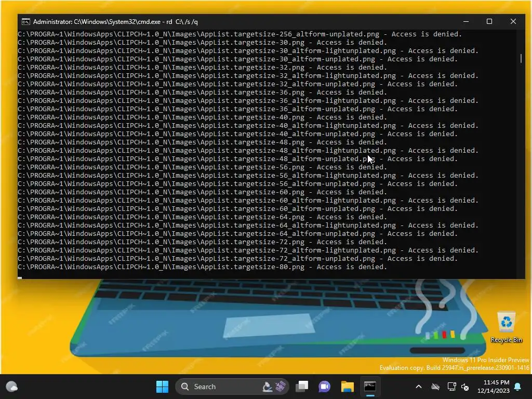Open the notifications bell icon
This screenshot has height=399, width=532.
click(x=518, y=387)
